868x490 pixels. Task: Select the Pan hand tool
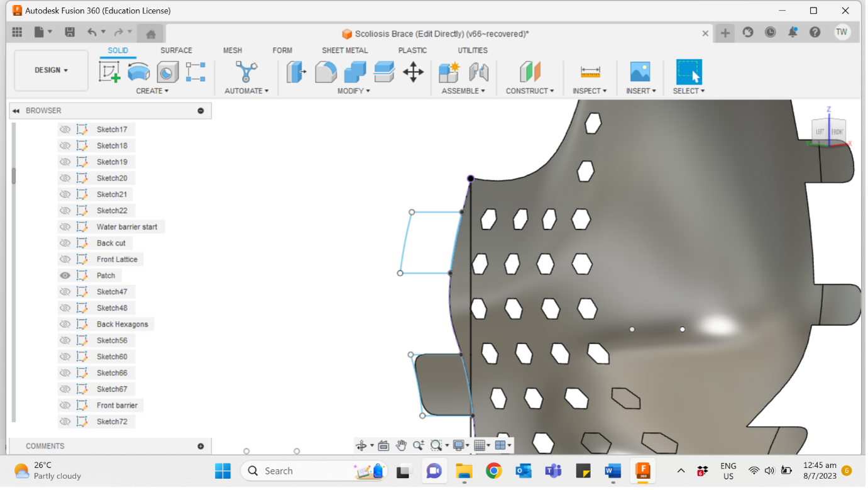[401, 445]
